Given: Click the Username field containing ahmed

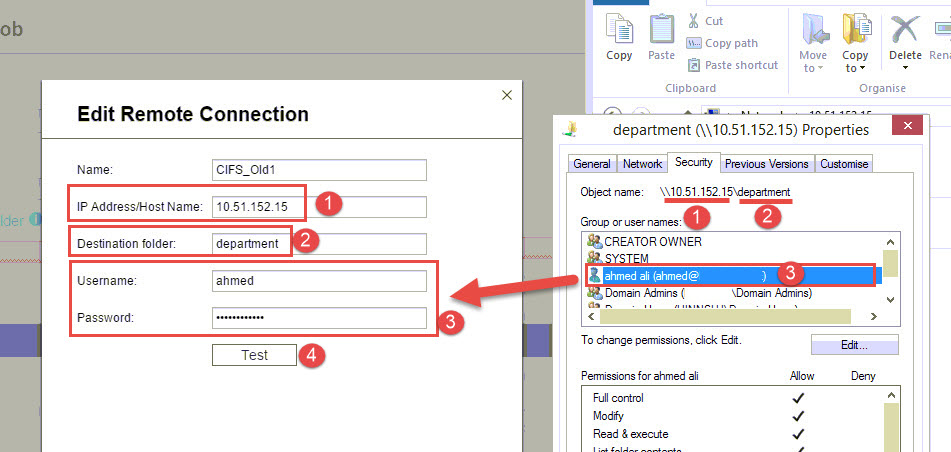Looking at the screenshot, I should click(319, 281).
